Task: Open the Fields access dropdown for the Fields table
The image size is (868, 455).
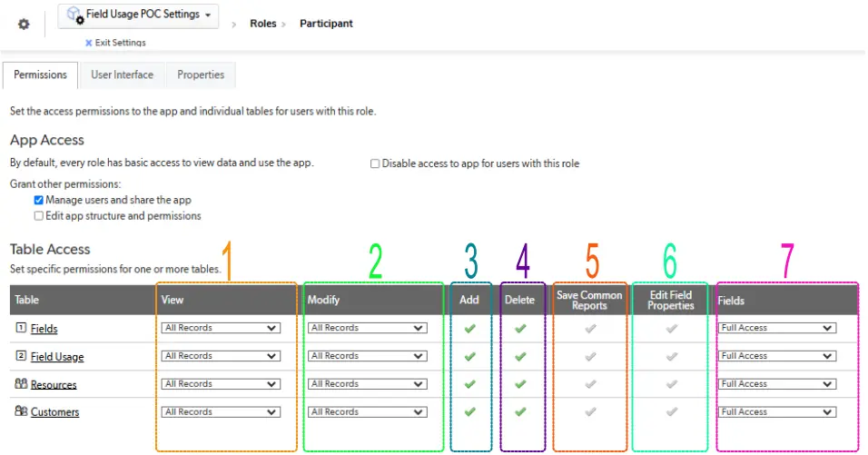Action: 776,328
